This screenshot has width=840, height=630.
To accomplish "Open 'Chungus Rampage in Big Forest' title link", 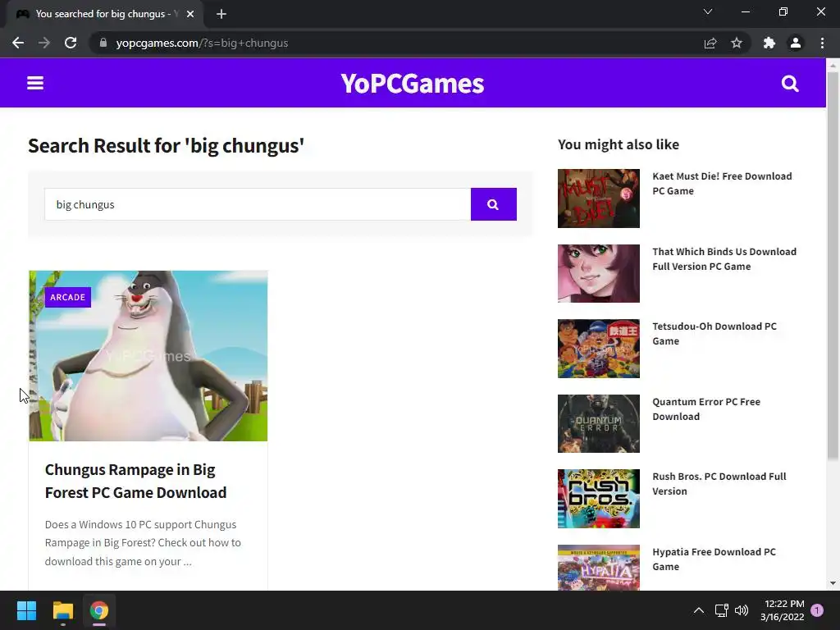I will point(135,481).
